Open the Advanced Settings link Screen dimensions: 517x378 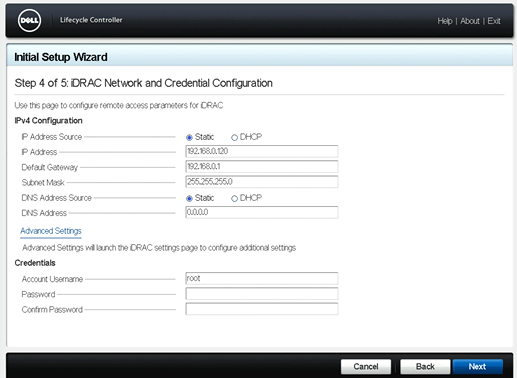pos(51,231)
